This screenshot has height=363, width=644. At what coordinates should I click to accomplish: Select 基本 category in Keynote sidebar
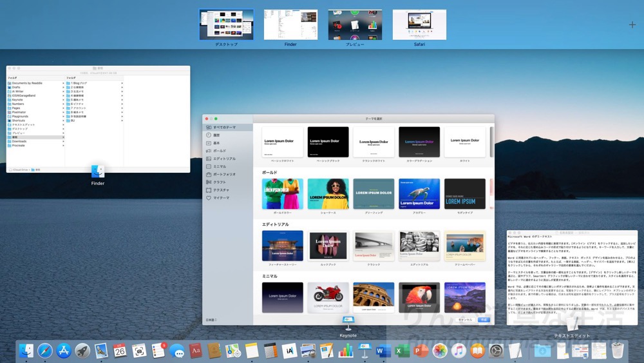[x=227, y=143]
